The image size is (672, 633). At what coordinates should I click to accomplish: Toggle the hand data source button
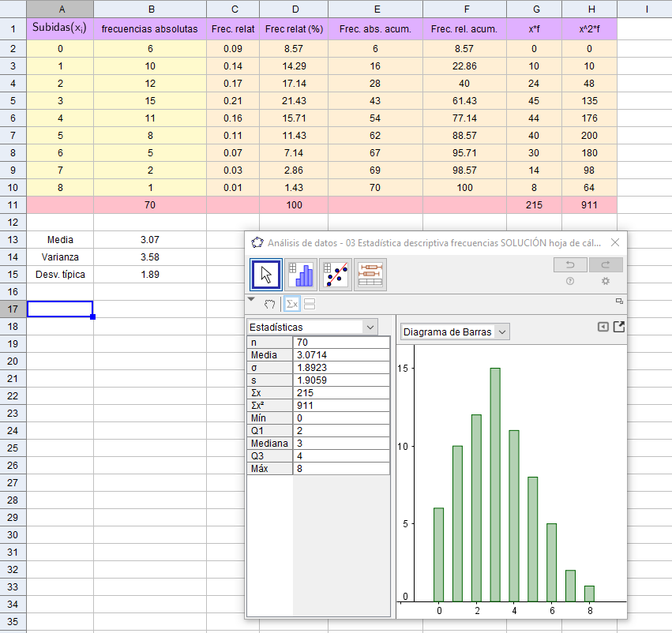coord(270,303)
